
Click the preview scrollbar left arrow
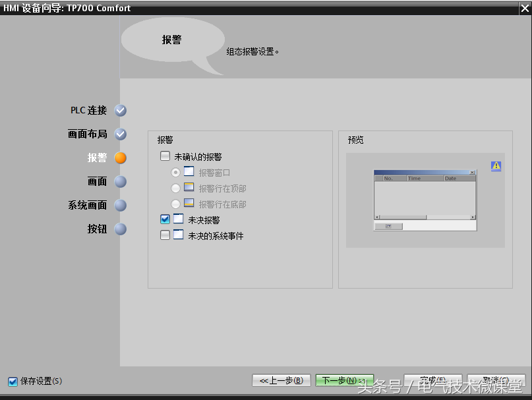pos(377,217)
